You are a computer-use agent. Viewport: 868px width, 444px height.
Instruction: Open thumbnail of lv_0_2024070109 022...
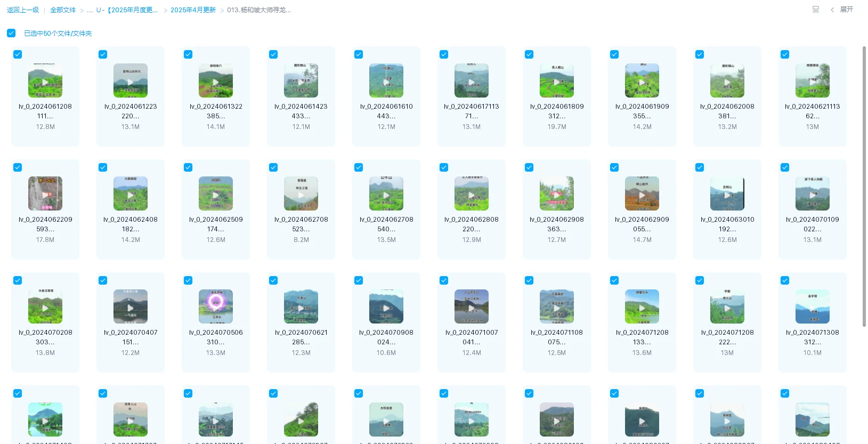click(x=813, y=193)
